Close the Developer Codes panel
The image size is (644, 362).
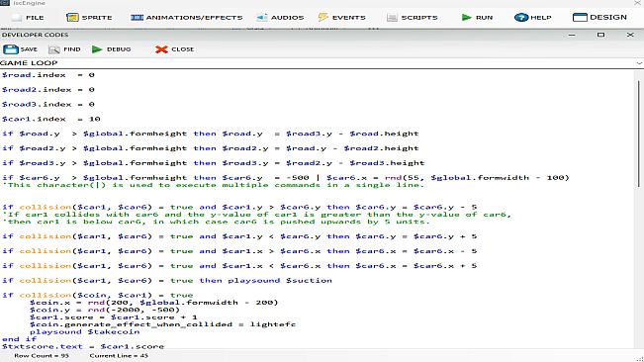click(630, 35)
